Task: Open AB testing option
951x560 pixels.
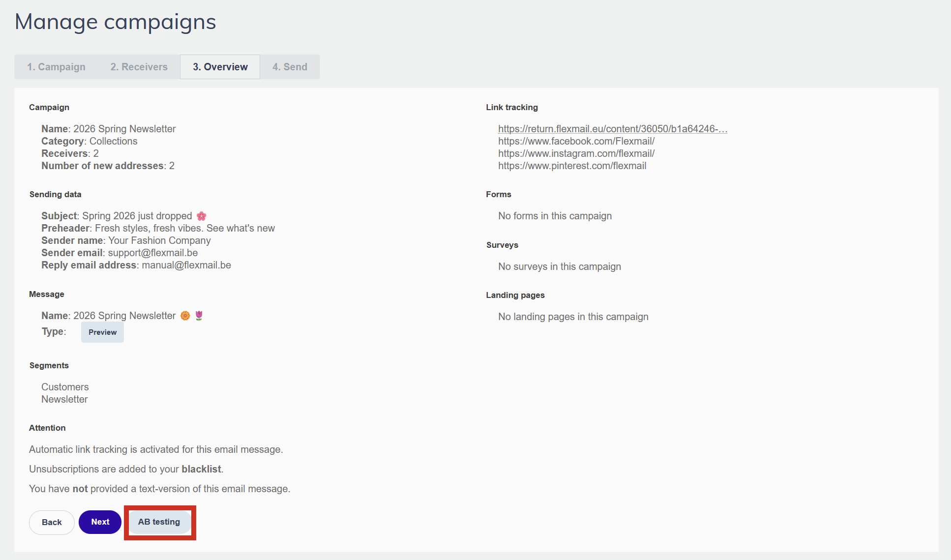Action: [159, 522]
